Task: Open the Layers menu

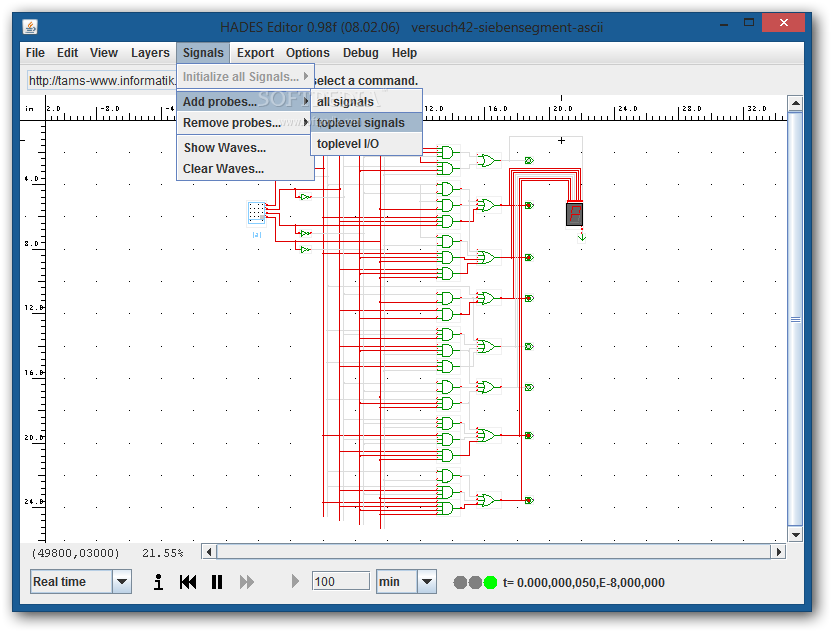Action: point(150,53)
